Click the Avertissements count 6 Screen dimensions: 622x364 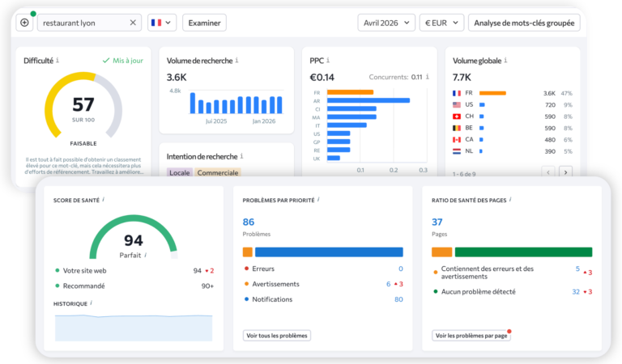coord(389,284)
